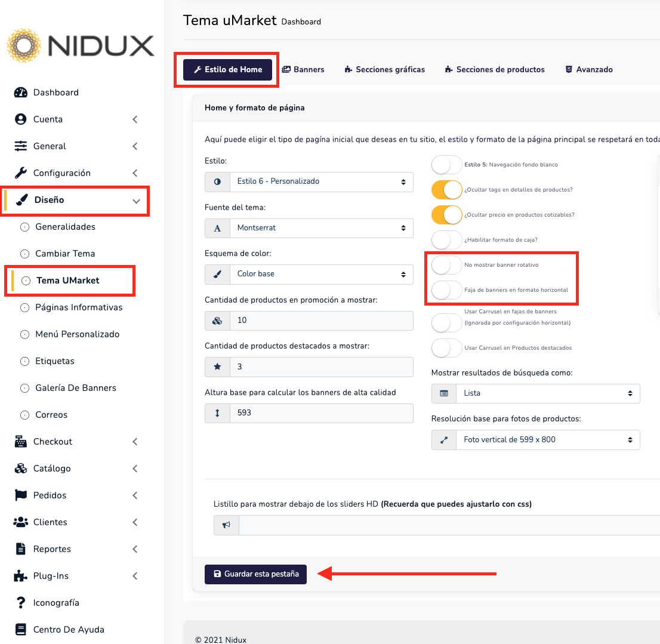Click the Nidux logo
This screenshot has width=660, height=644.
81,45
